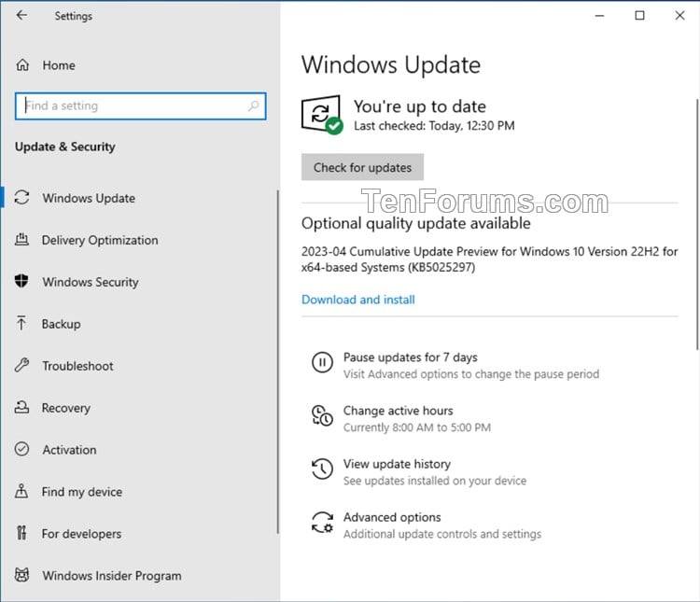Screen dimensions: 700x602
Task: Click the Windows Security shield icon
Action: click(21, 281)
